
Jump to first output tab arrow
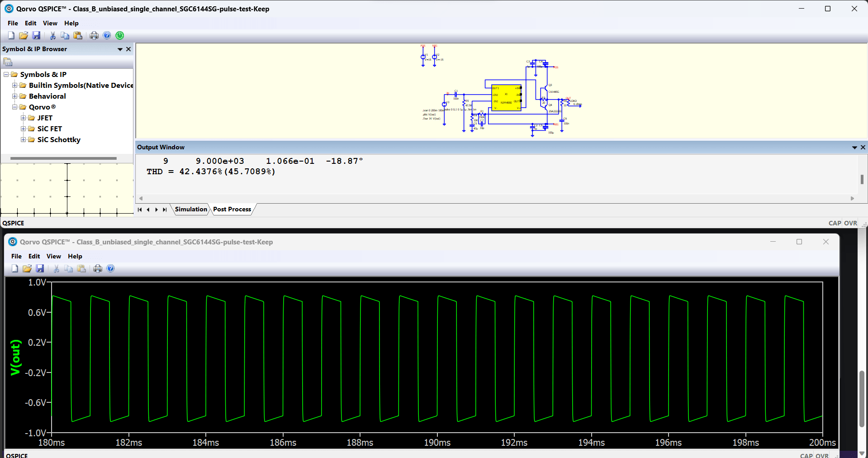(x=140, y=210)
